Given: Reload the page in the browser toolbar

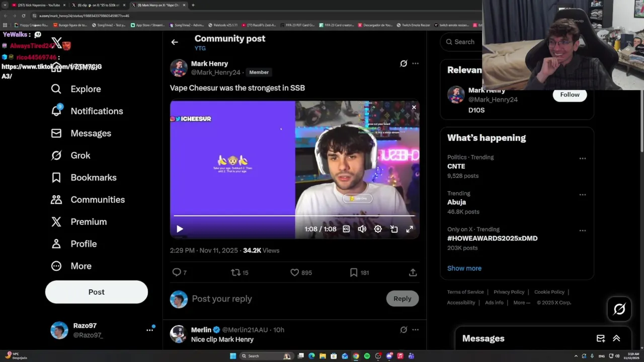Looking at the screenshot, I should 23,16.
